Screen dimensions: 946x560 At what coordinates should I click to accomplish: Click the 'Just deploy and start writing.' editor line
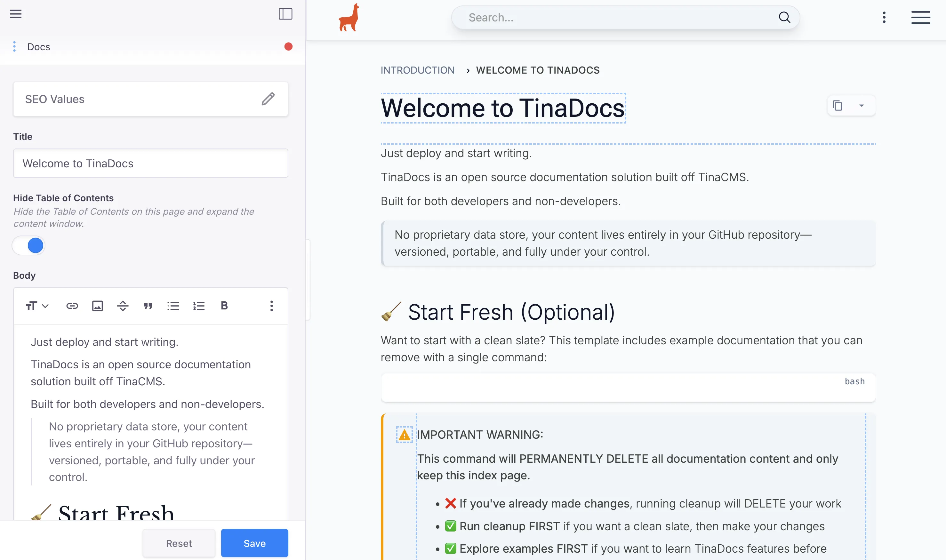pos(105,342)
